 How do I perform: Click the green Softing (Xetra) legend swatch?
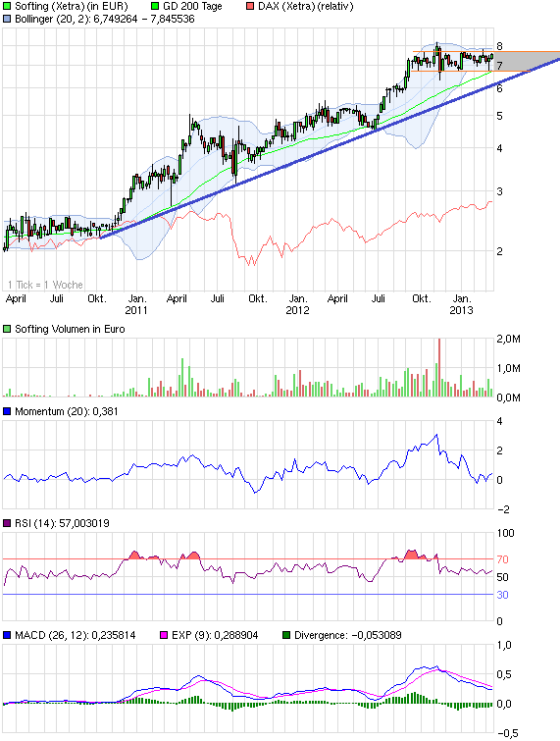[x=7, y=7]
